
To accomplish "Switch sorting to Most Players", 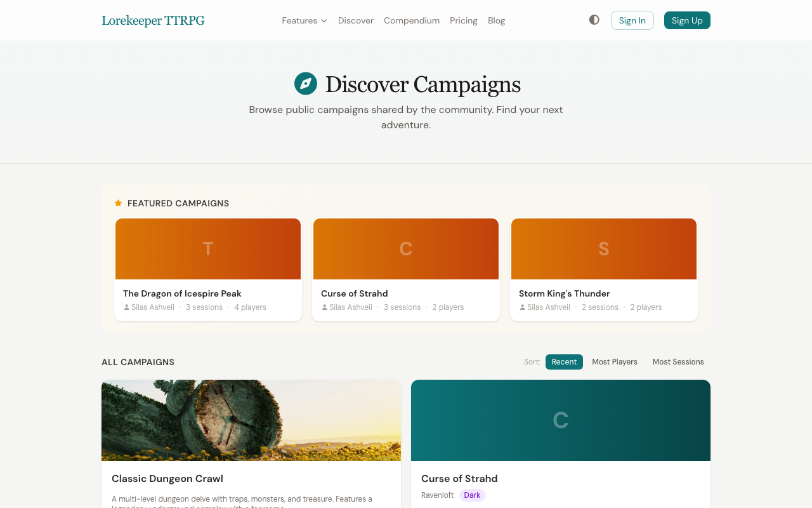I will coord(615,362).
